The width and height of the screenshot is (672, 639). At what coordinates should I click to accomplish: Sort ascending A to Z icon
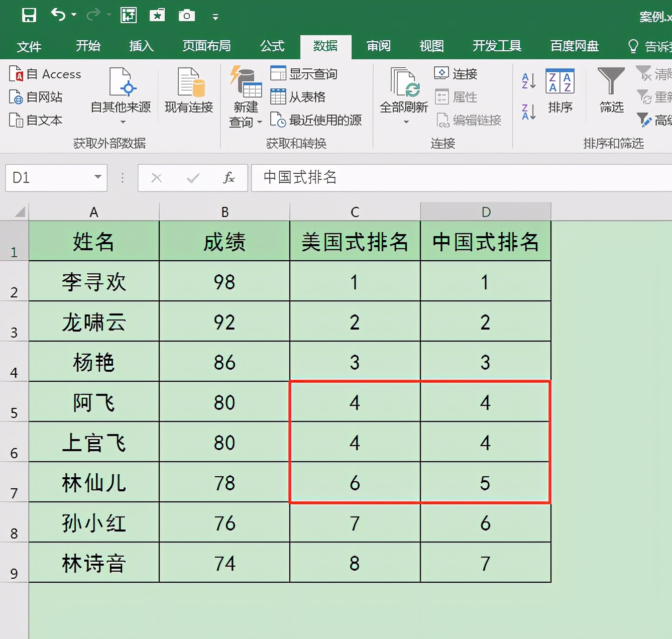(x=529, y=81)
